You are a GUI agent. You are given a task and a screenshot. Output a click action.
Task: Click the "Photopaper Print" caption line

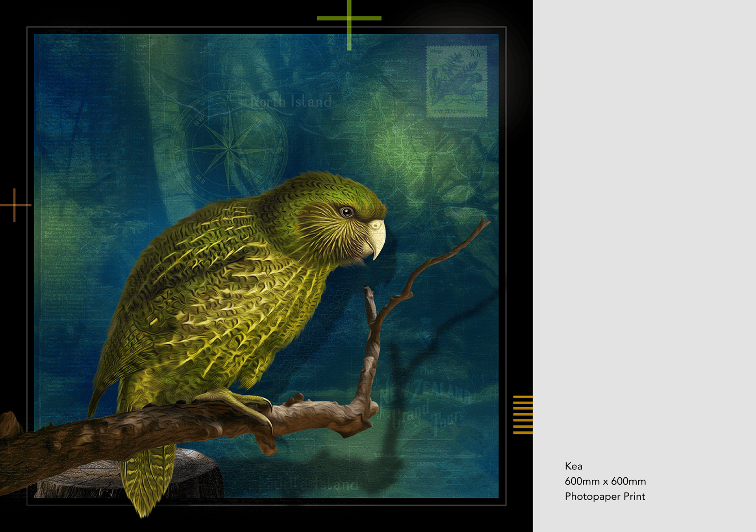[605, 497]
